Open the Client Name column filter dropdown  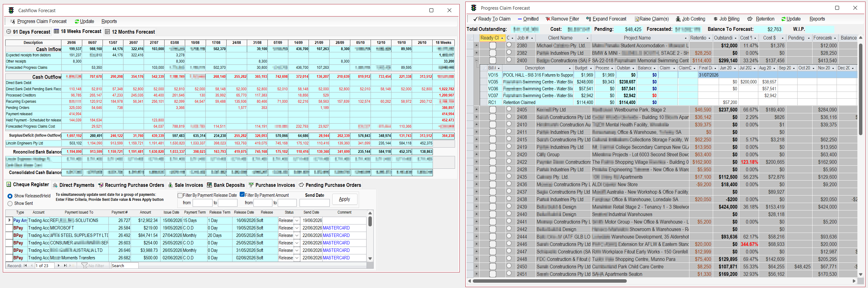(x=587, y=38)
